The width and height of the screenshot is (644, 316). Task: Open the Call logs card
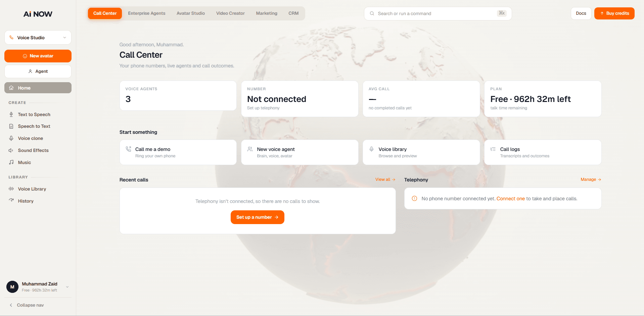(x=543, y=152)
